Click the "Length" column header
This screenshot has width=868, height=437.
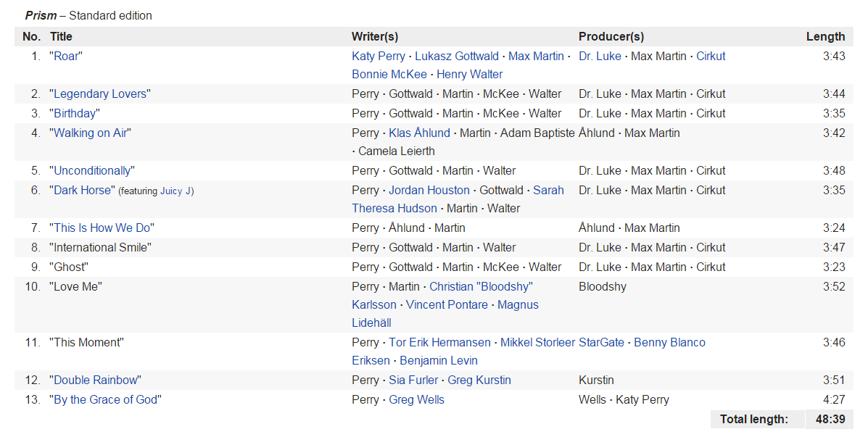pos(825,36)
